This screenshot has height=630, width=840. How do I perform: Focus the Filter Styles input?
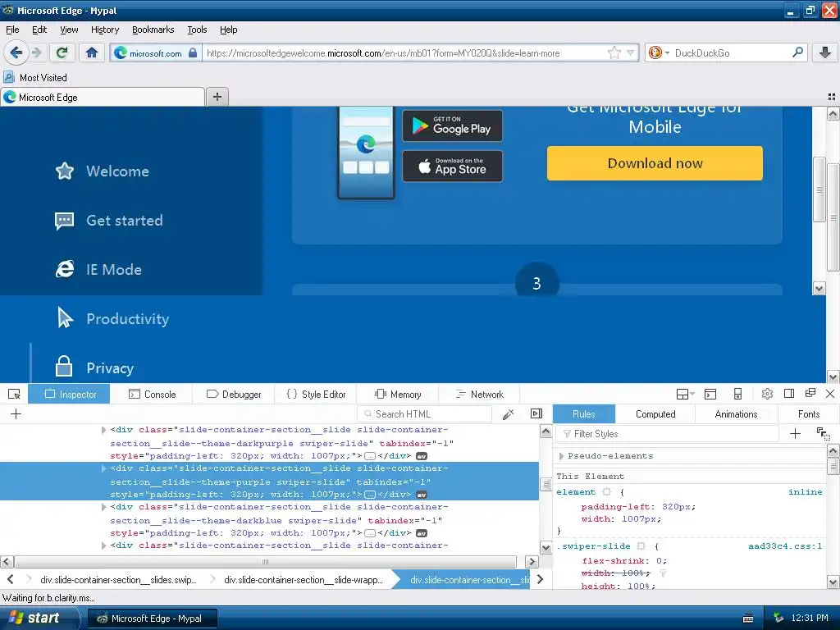pos(668,434)
